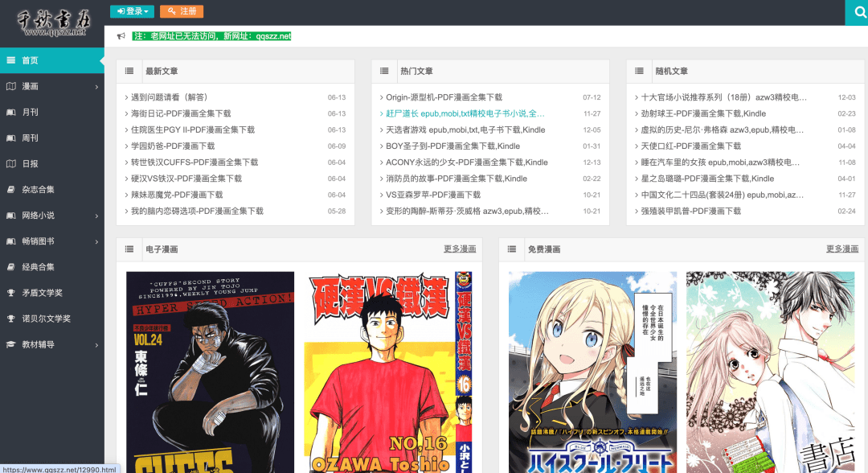
Task: Expand the 畅销图书 submenu arrow
Action: (x=96, y=241)
